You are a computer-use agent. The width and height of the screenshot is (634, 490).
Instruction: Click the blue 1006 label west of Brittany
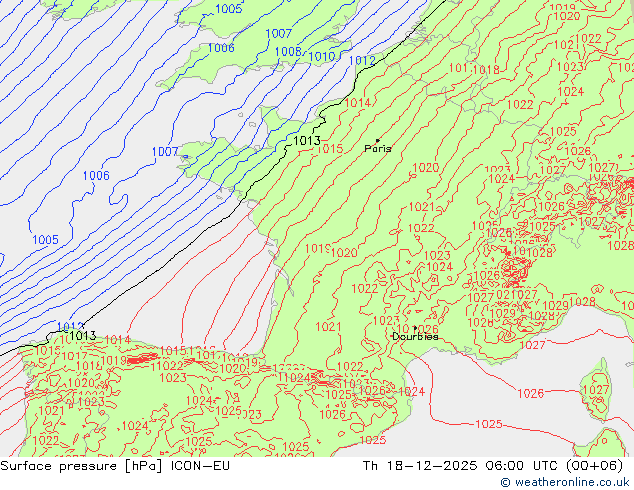click(x=96, y=175)
